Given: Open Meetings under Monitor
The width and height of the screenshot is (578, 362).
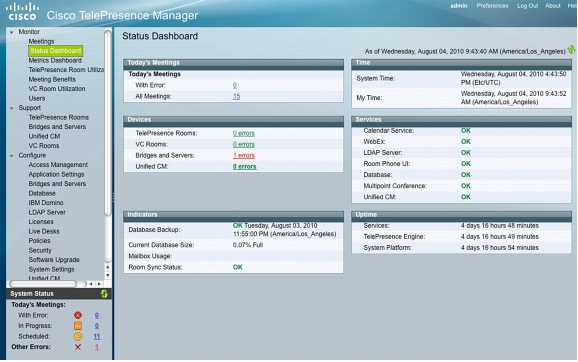Looking at the screenshot, I should pos(41,41).
